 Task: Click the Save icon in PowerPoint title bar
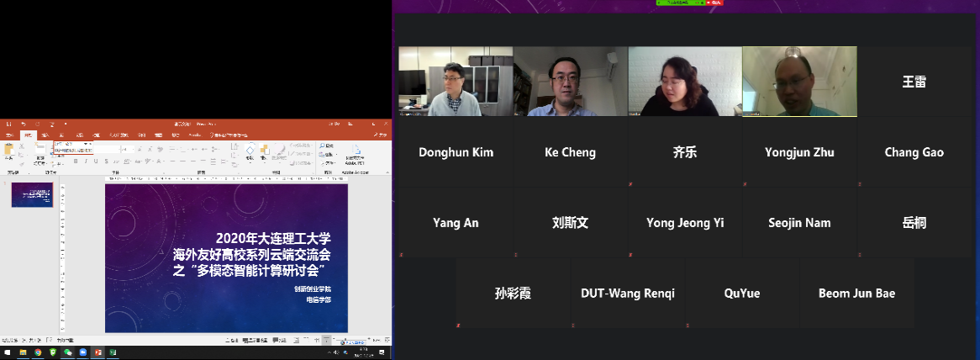(8, 124)
